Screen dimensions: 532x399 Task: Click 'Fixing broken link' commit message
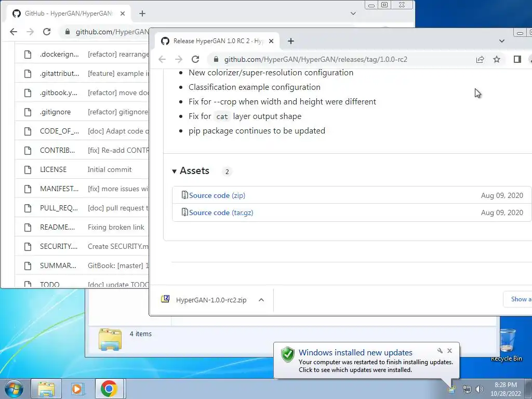pyautogui.click(x=116, y=228)
